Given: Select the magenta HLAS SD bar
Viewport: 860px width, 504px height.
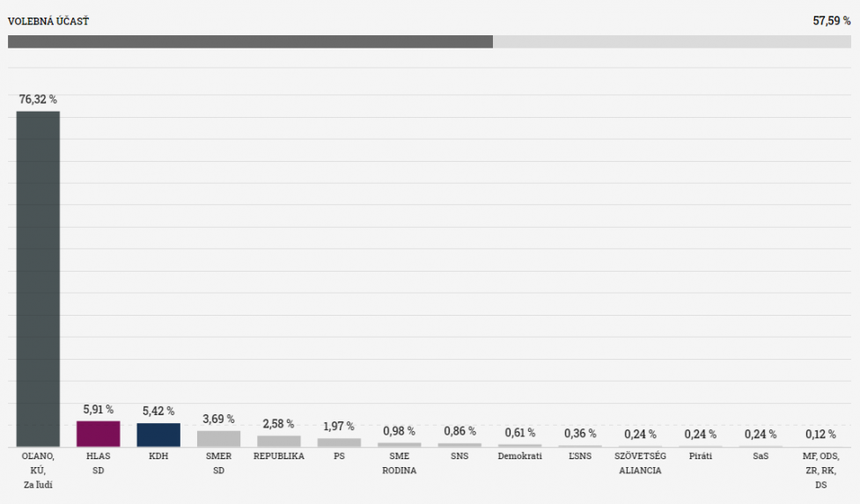Looking at the screenshot, I should 99,434.
